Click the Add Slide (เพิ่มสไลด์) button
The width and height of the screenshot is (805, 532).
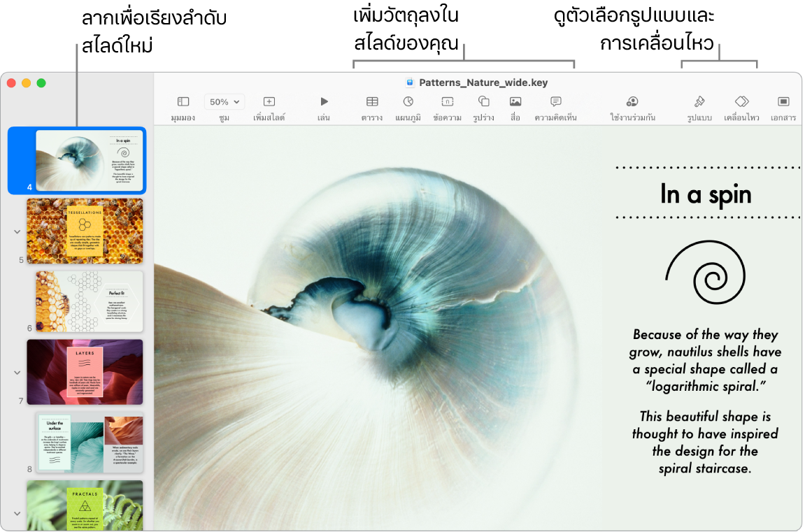pos(269,103)
